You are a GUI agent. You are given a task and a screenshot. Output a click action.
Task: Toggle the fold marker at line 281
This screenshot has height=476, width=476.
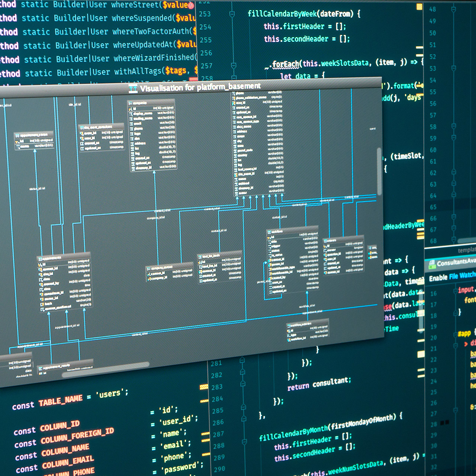click(242, 360)
